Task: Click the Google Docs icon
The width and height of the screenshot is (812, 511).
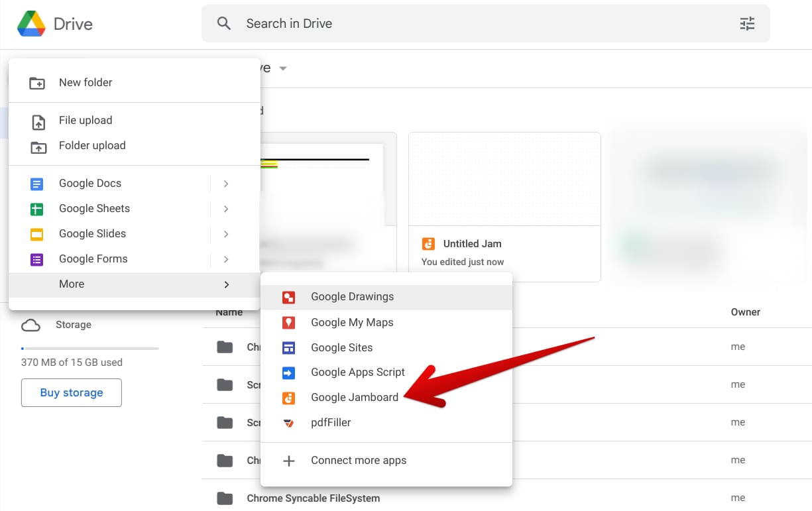Action: pyautogui.click(x=37, y=184)
